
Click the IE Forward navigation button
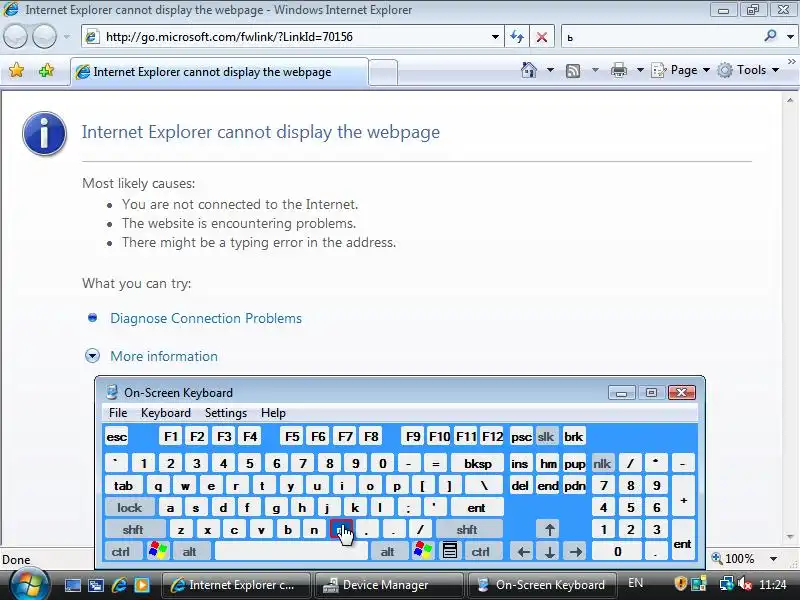pyautogui.click(x=45, y=37)
